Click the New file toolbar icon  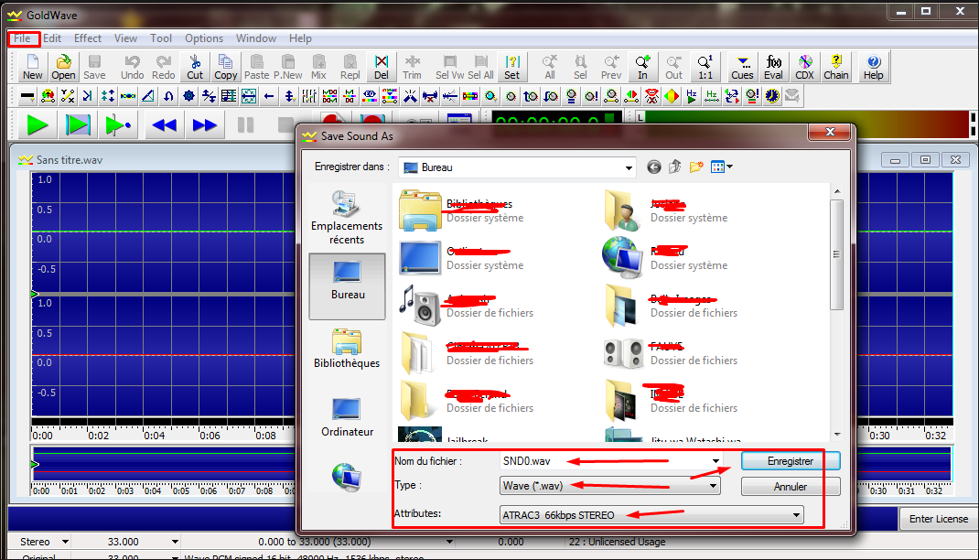point(32,67)
